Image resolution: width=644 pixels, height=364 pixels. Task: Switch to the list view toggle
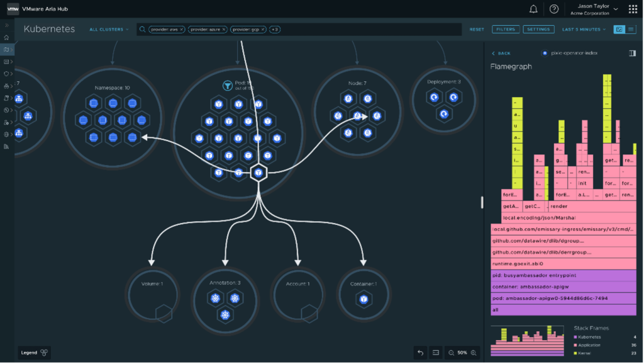(631, 30)
